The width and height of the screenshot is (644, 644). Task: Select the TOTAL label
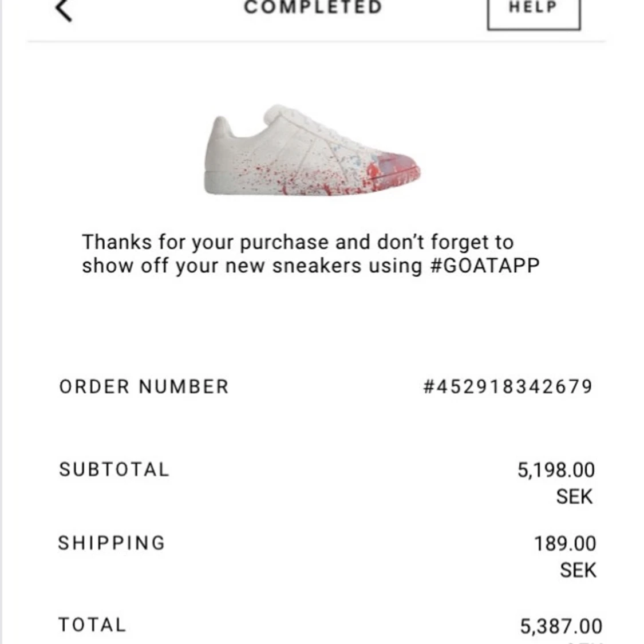tap(92, 625)
